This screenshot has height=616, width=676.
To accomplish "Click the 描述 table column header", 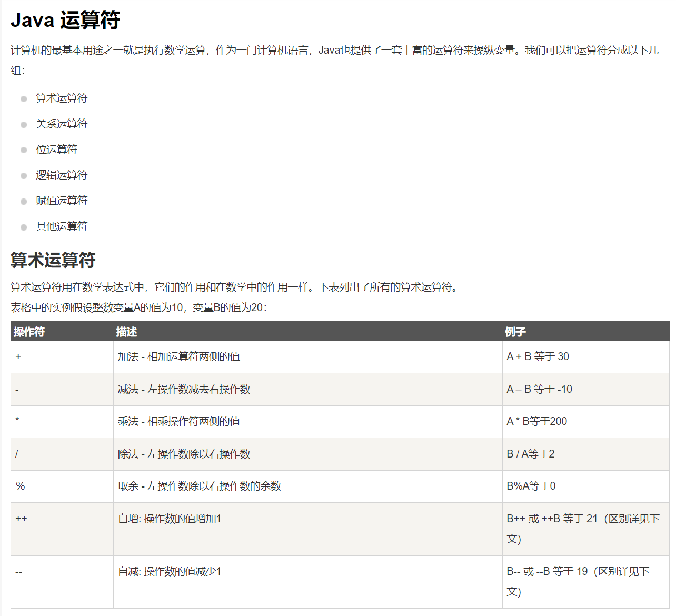I will 126,332.
